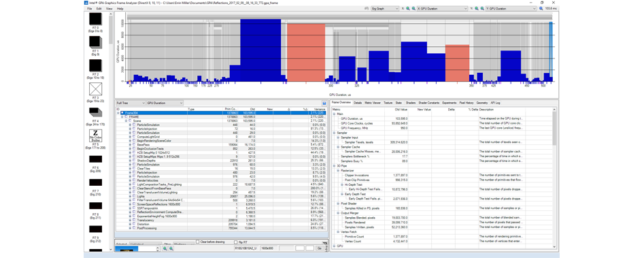Open the X: GPU Duration dropdown

pos(442,8)
